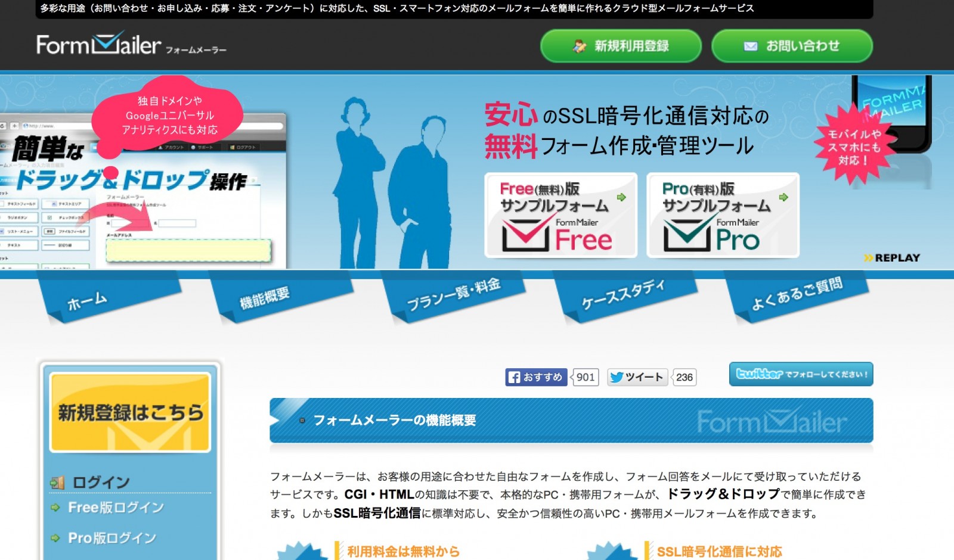
Task: Click the pink 独自ドメイン speech bubble
Action: pyautogui.click(x=168, y=116)
